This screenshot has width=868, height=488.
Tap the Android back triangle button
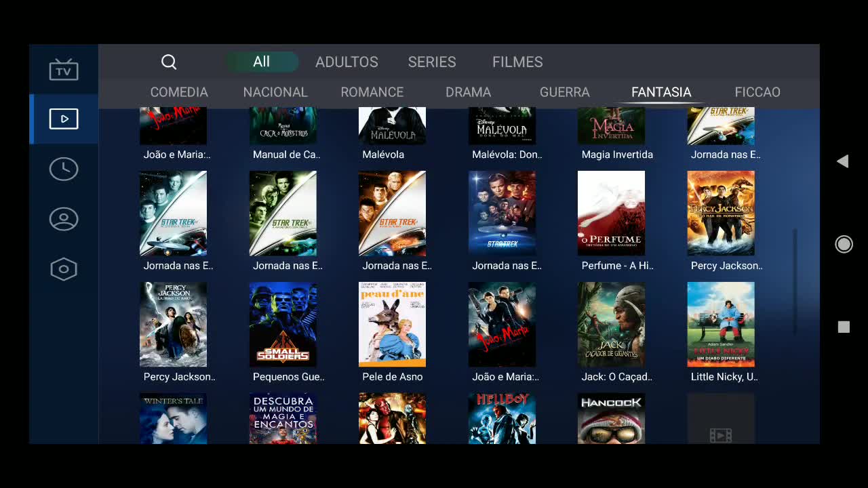pyautogui.click(x=842, y=161)
